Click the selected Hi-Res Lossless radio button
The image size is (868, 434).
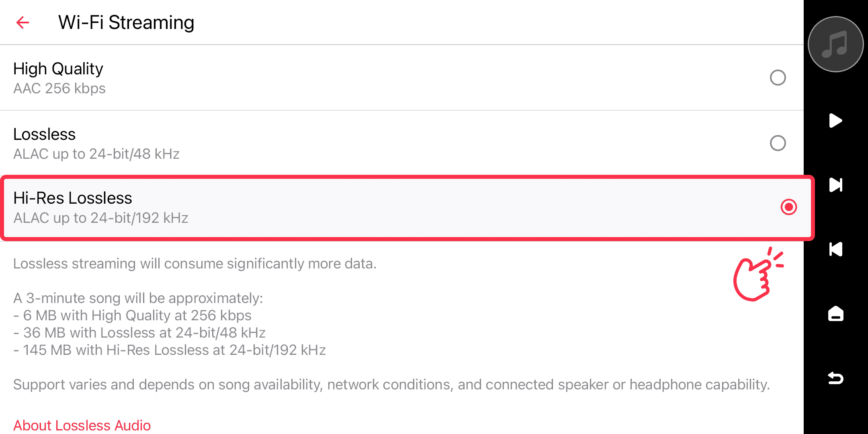tap(788, 207)
